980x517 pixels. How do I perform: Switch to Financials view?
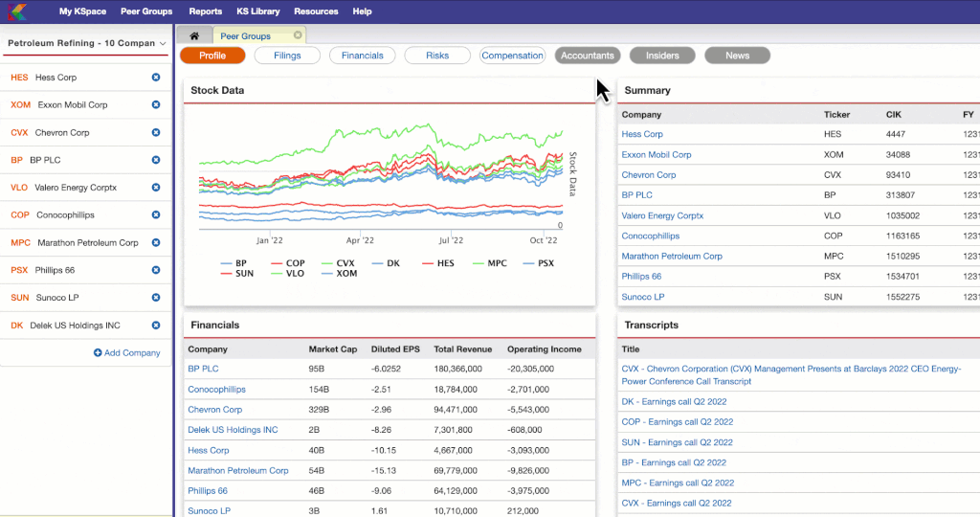coord(363,56)
